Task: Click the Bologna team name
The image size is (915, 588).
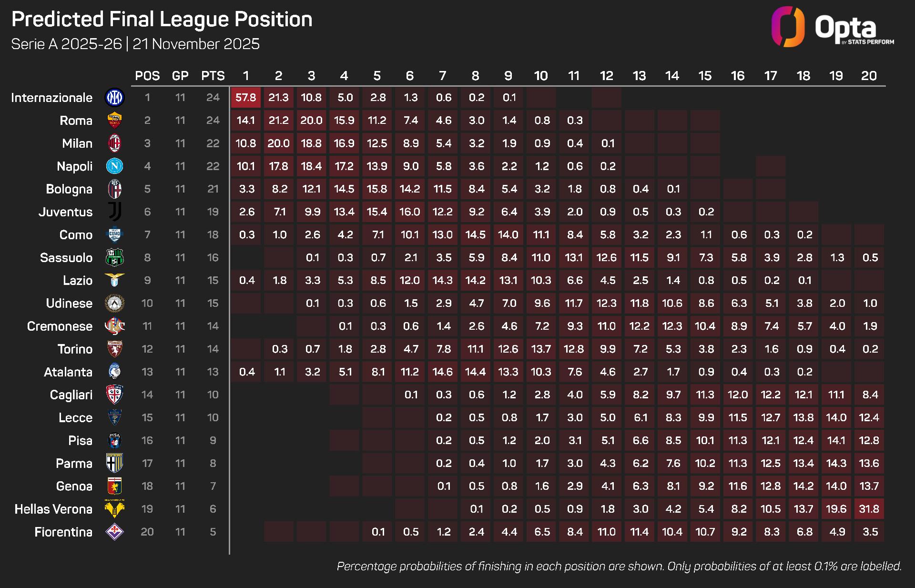Action: coord(69,189)
